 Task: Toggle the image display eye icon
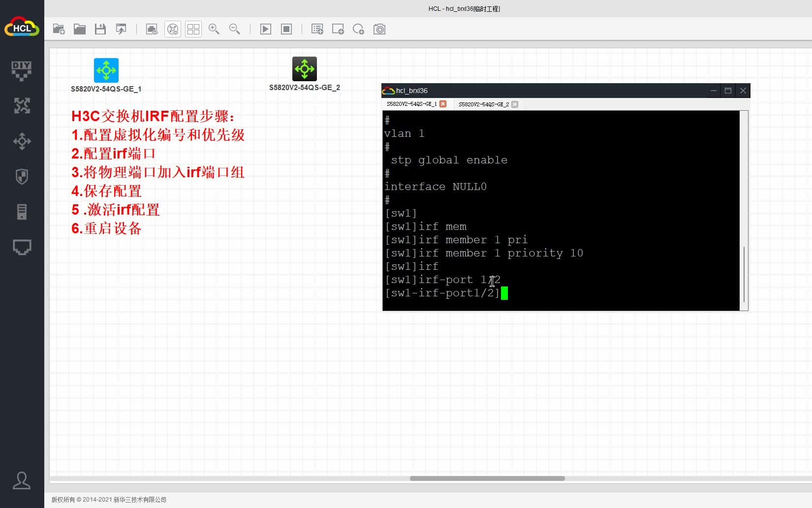tap(152, 29)
